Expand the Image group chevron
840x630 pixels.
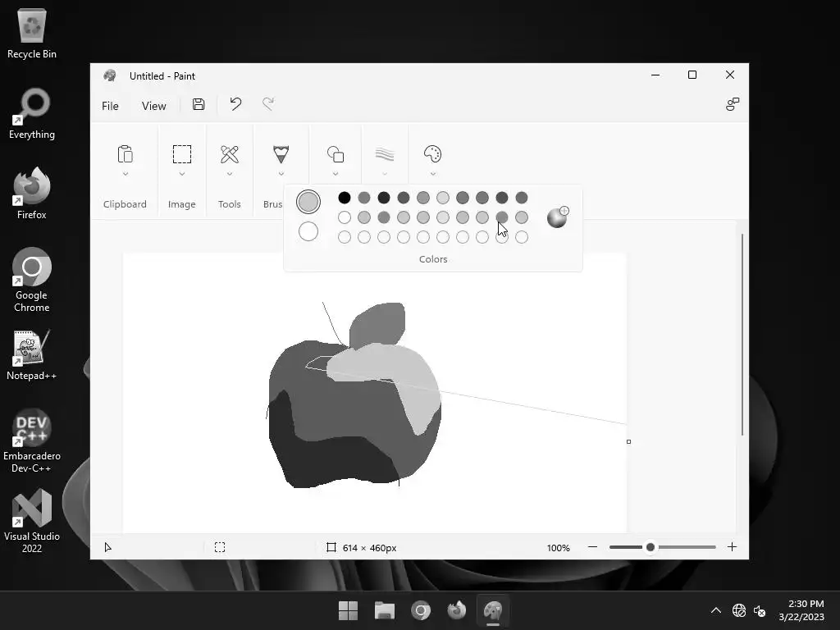(182, 174)
